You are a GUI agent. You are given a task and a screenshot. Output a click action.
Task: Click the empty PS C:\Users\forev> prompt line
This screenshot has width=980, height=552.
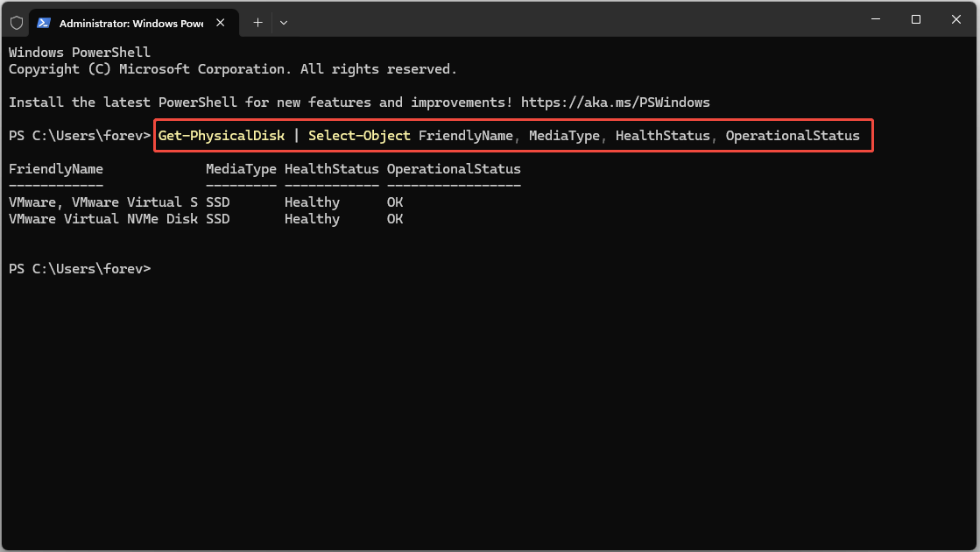click(80, 268)
